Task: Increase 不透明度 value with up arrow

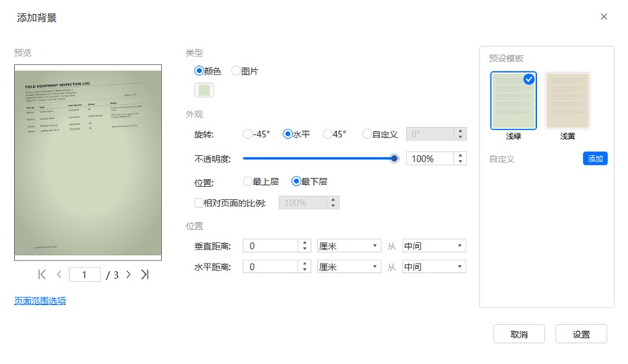Action: click(460, 155)
